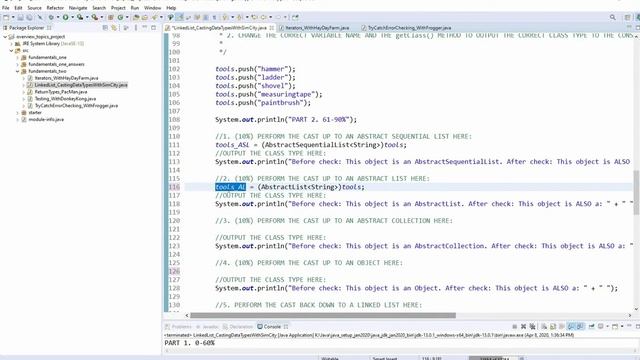
Task: Click Remove Launch icon in Console
Action: pyautogui.click(x=524, y=327)
